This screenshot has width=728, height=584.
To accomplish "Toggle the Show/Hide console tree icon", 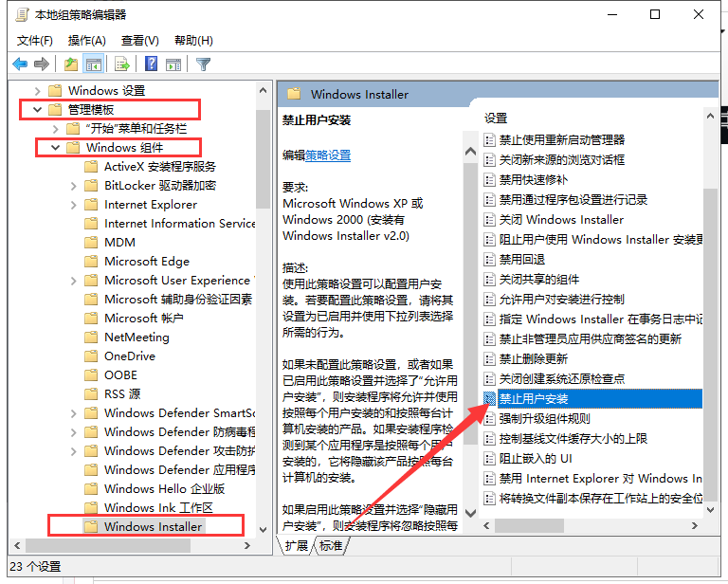I will pyautogui.click(x=94, y=64).
